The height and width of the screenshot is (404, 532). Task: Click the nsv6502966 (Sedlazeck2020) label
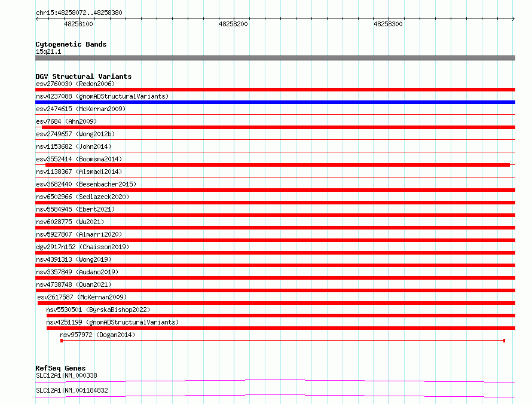[x=82, y=197]
